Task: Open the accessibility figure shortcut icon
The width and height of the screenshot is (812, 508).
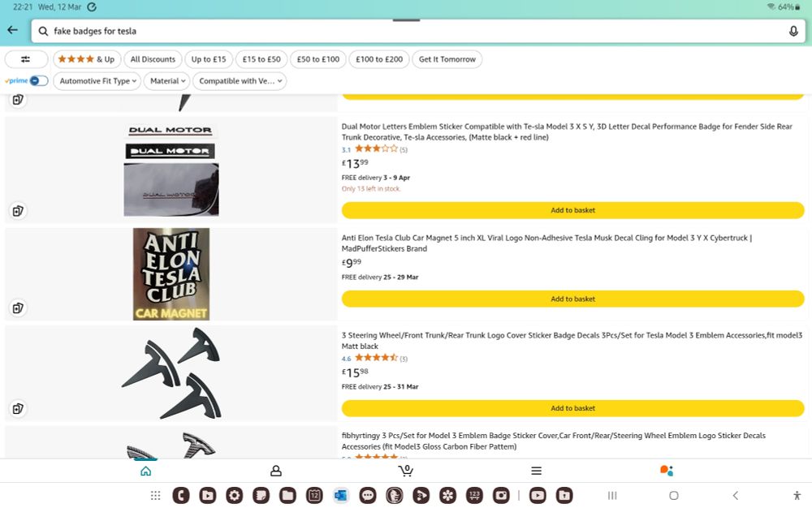Action: (x=797, y=496)
